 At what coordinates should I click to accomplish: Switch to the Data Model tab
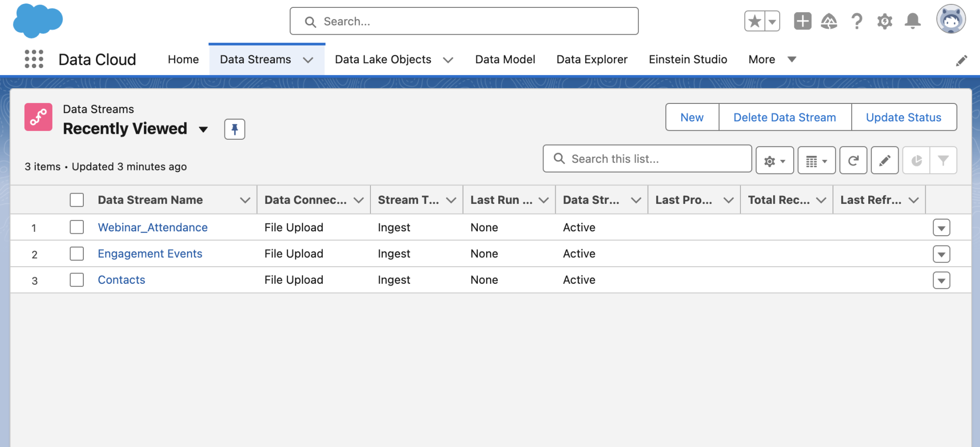(505, 59)
